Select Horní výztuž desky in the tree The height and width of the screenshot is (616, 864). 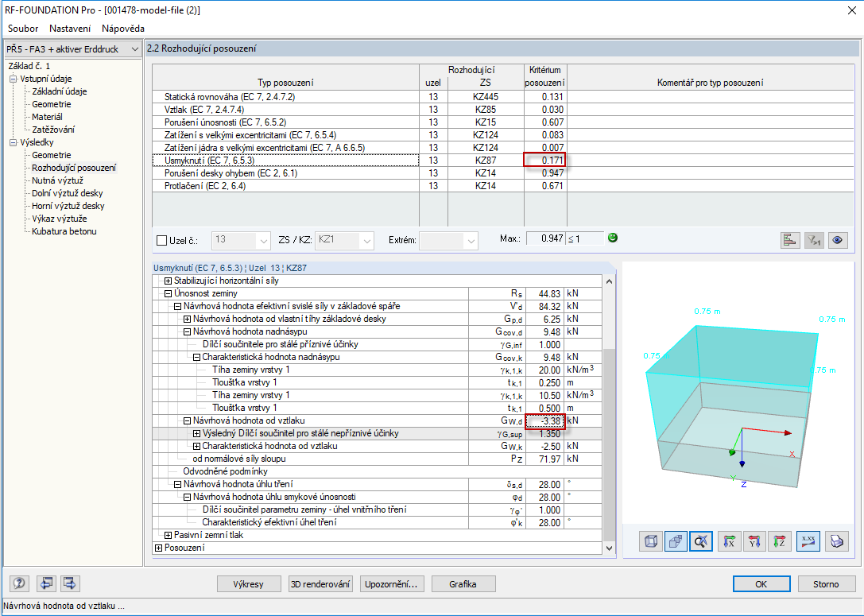tap(68, 206)
